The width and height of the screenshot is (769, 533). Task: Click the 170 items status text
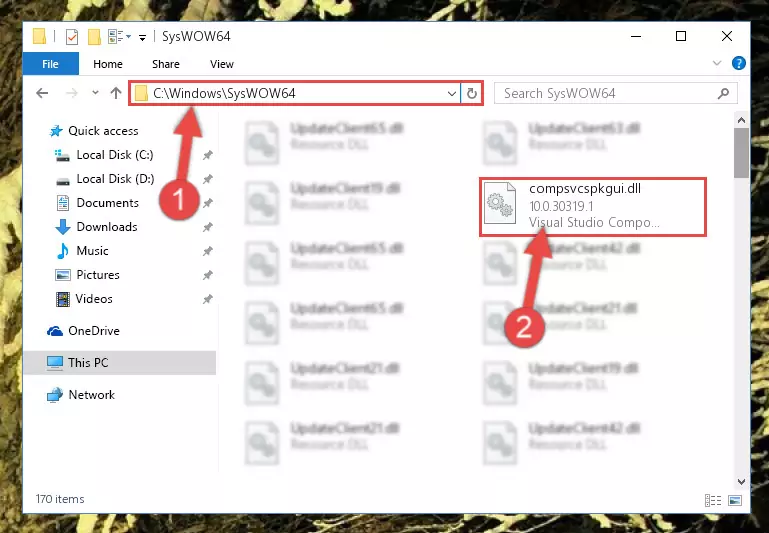pyautogui.click(x=60, y=499)
